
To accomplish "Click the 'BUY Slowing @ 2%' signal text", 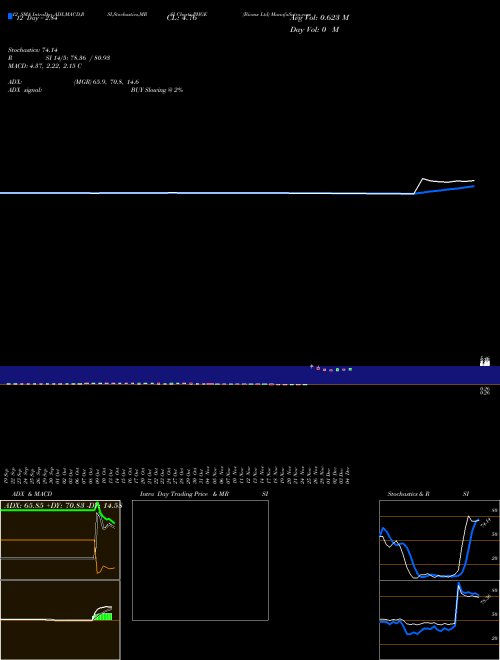I will [157, 90].
